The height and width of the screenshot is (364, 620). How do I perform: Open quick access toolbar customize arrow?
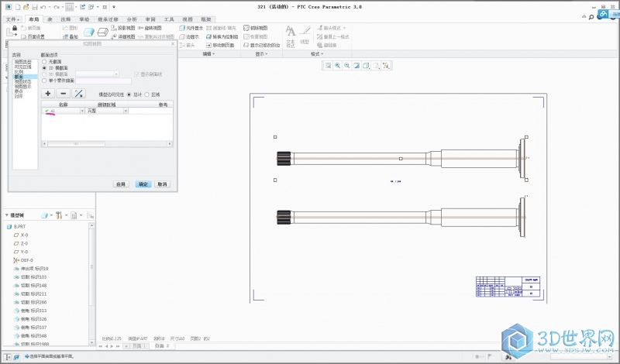(114, 7)
